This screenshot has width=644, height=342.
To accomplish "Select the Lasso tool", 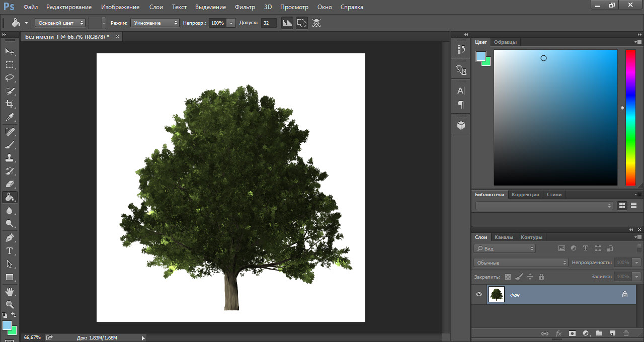I will pyautogui.click(x=10, y=78).
